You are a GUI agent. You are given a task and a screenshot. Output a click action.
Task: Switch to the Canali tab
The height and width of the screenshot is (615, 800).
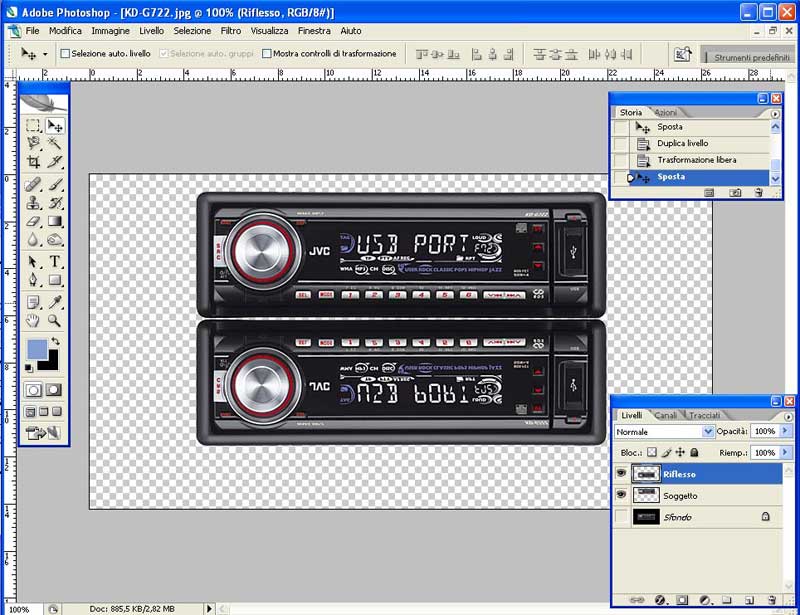coord(665,415)
